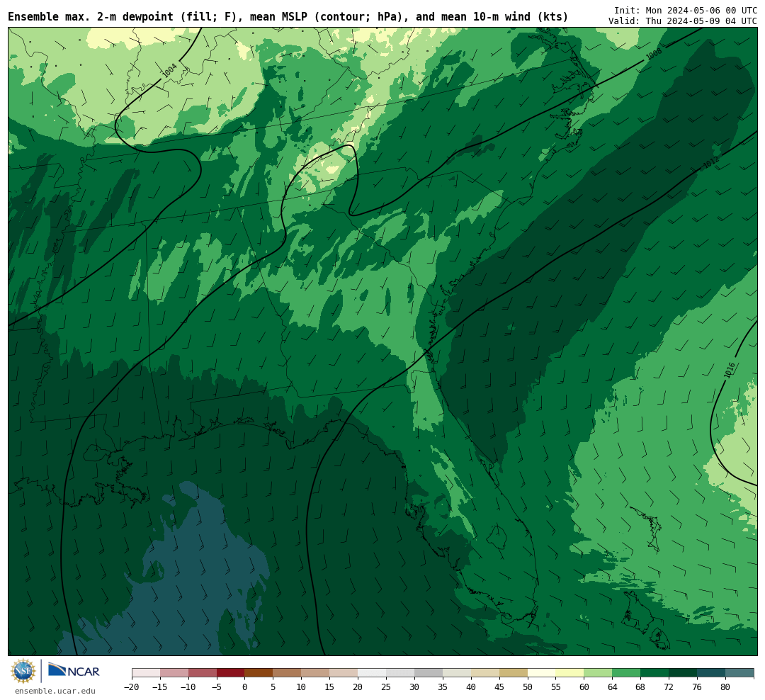This screenshot has height=700, width=765.
Task: Click the 68 colorbar tick label
Action: click(640, 687)
